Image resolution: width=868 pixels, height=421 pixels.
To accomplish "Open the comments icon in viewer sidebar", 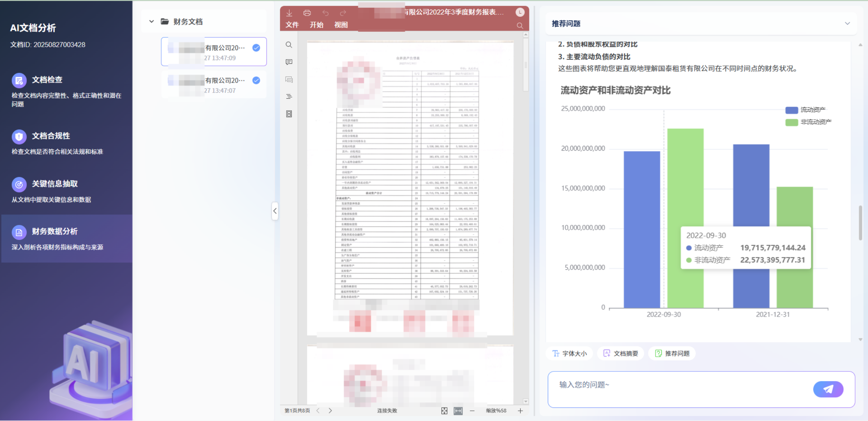I will [x=289, y=62].
